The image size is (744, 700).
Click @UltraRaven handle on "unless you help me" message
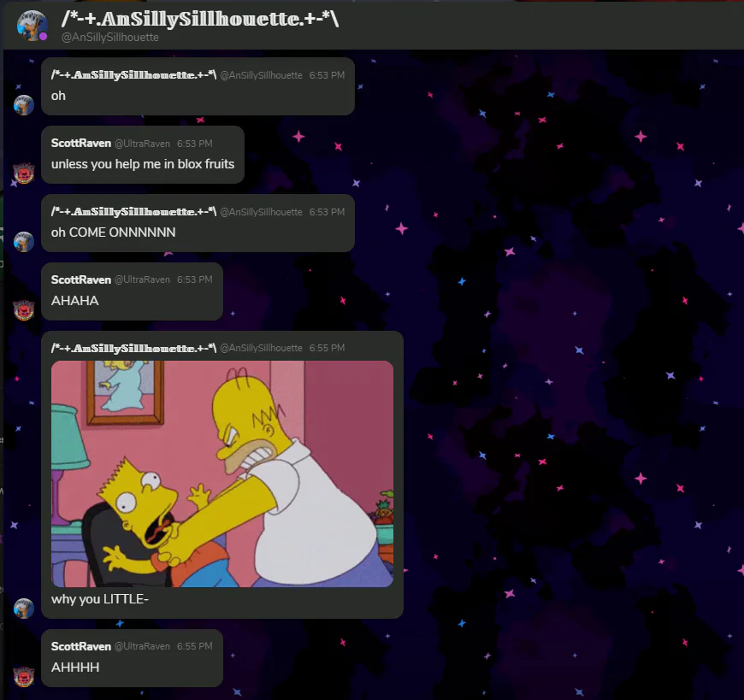point(142,144)
